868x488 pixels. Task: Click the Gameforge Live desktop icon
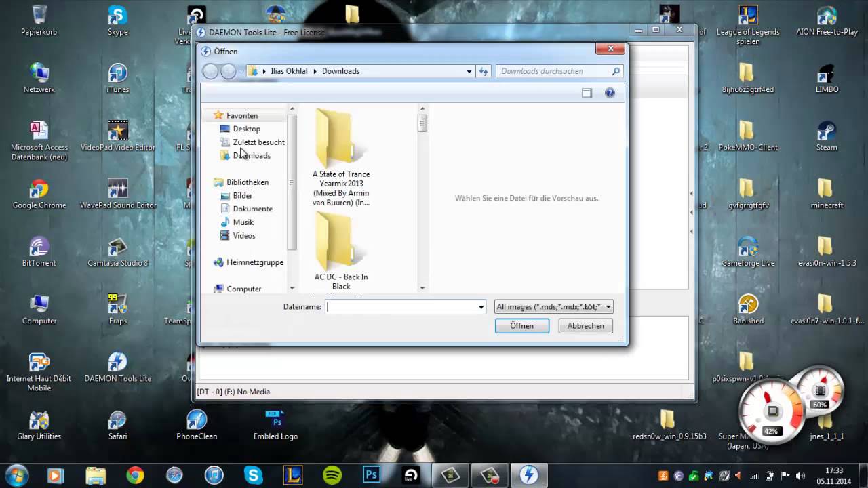(748, 252)
